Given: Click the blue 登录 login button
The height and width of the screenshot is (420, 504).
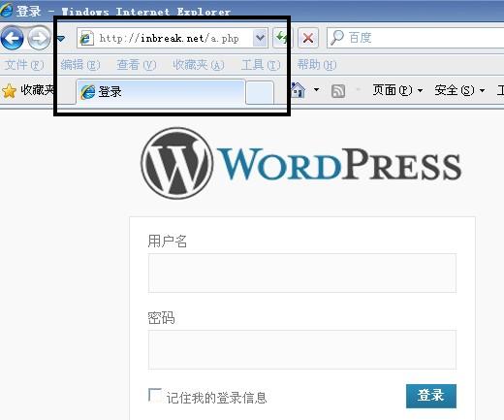Looking at the screenshot, I should pyautogui.click(x=431, y=396).
